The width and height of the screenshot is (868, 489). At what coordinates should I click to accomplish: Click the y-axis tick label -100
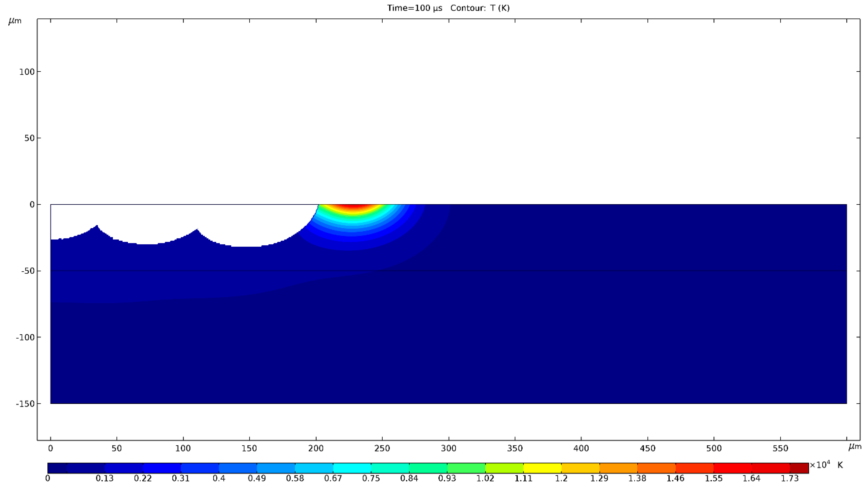tap(25, 337)
